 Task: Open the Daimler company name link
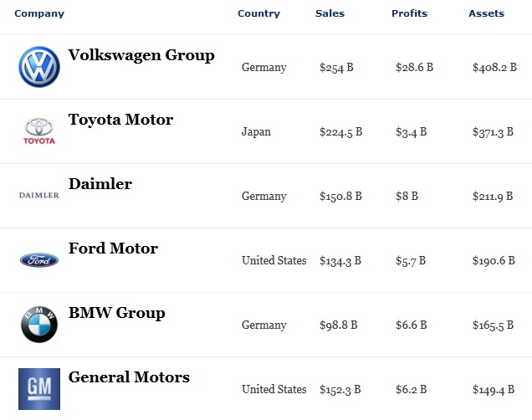(100, 184)
